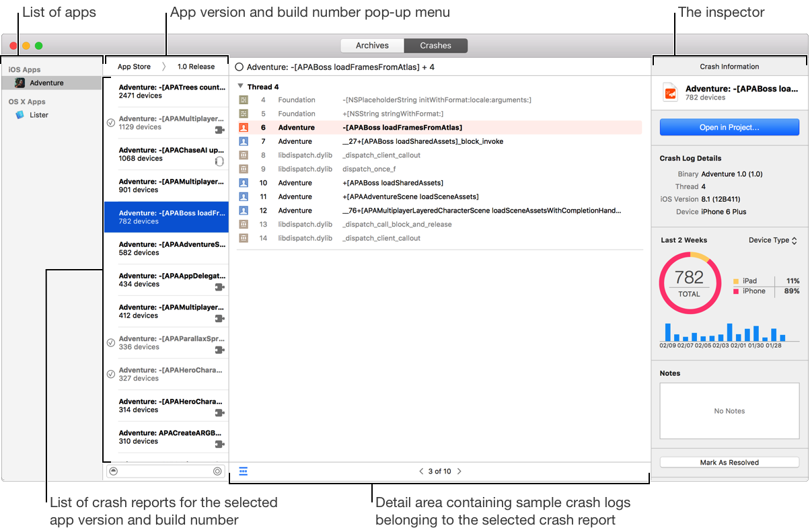Click the extension icon on the 412 devices crash
Image resolution: width=810 pixels, height=532 pixels.
tap(219, 319)
